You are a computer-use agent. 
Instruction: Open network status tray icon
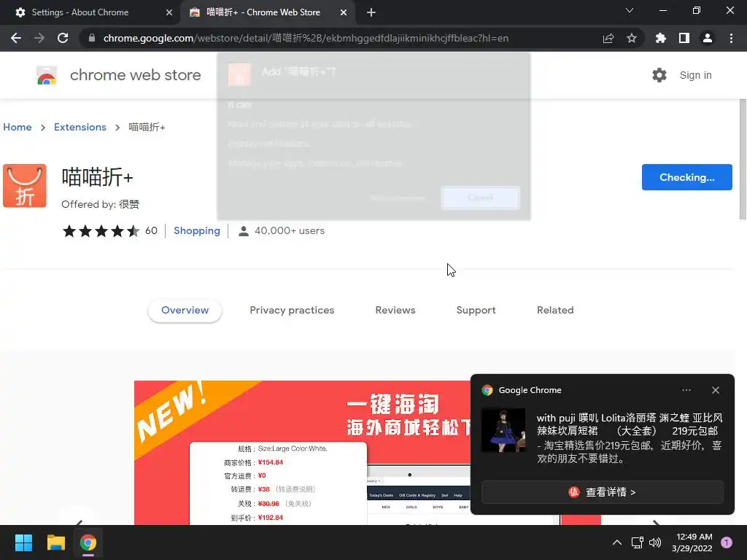(x=637, y=542)
